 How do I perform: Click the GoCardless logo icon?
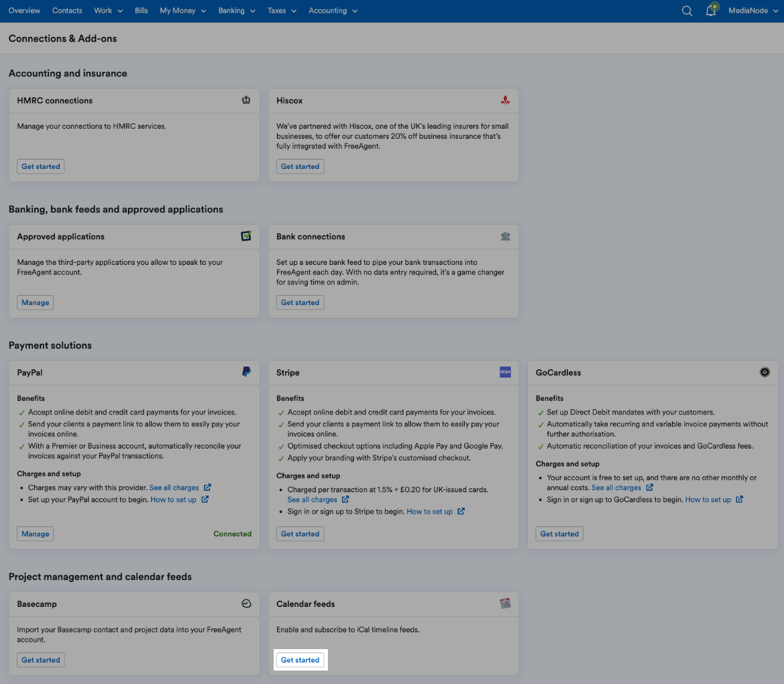(x=765, y=372)
